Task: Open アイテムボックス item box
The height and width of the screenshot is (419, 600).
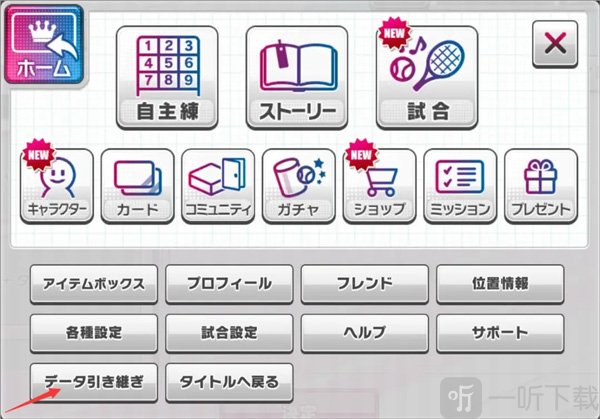Action: [94, 284]
